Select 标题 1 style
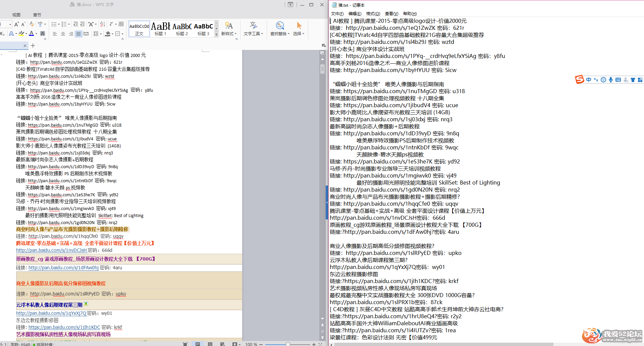 click(x=160, y=29)
